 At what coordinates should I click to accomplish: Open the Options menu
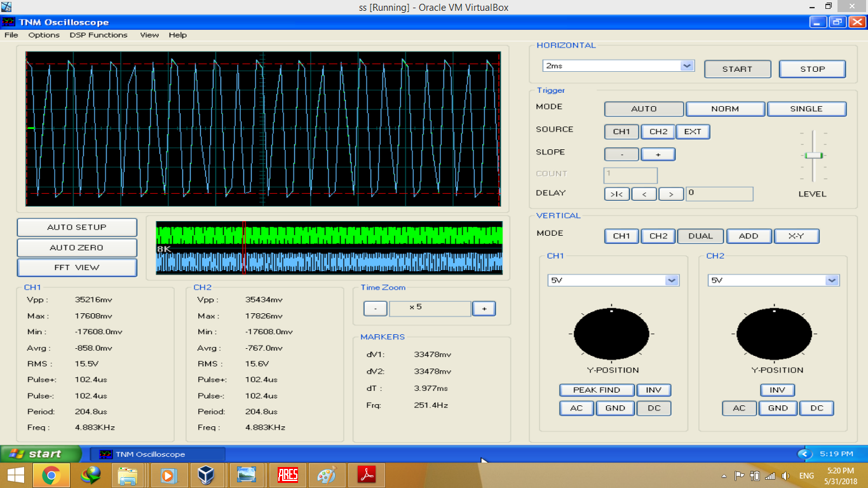tap(44, 35)
